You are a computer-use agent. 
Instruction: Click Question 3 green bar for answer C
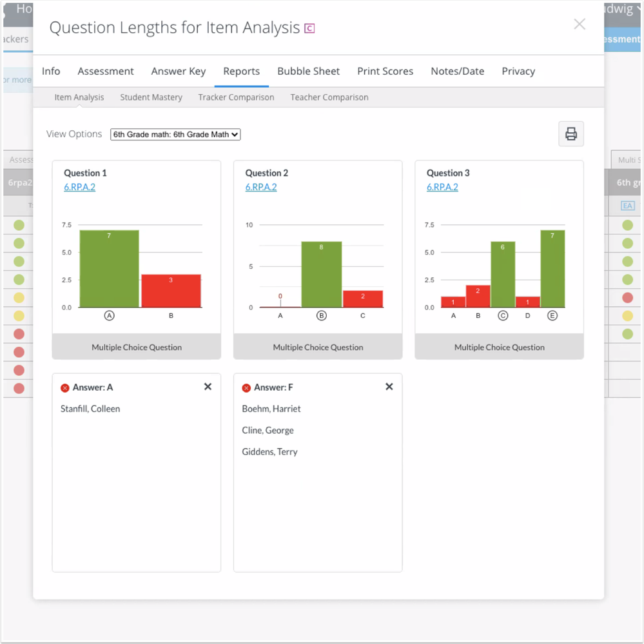(x=503, y=275)
